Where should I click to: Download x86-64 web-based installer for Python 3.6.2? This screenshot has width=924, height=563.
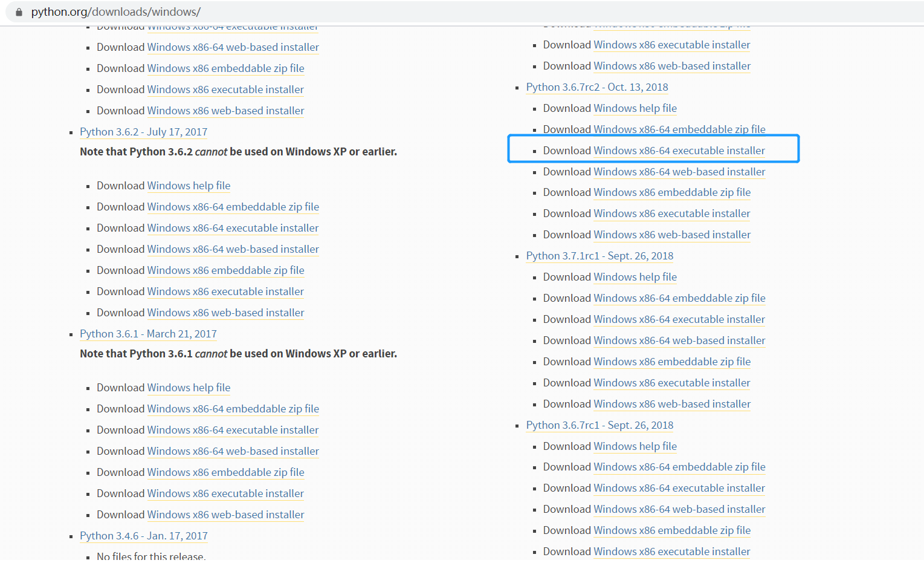tap(233, 249)
